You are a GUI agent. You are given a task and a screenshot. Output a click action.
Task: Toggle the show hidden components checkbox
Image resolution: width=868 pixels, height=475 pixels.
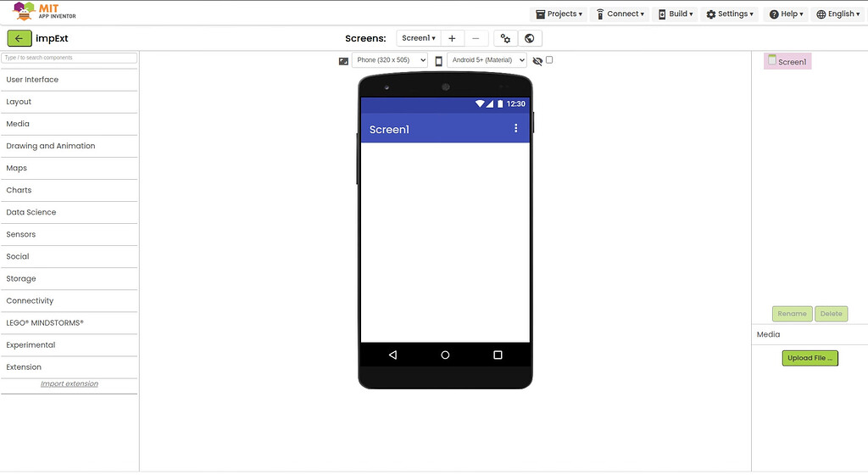pyautogui.click(x=549, y=60)
